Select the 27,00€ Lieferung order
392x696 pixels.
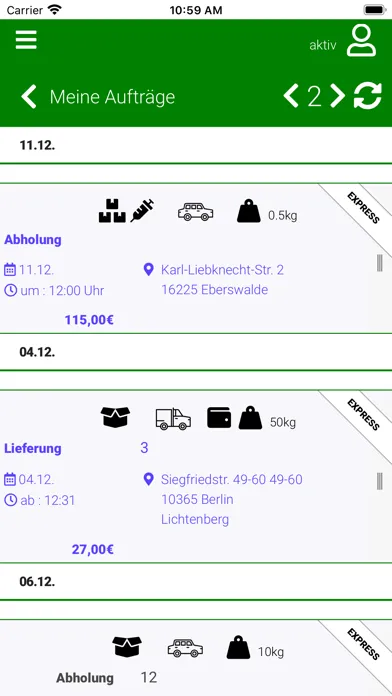[196, 477]
